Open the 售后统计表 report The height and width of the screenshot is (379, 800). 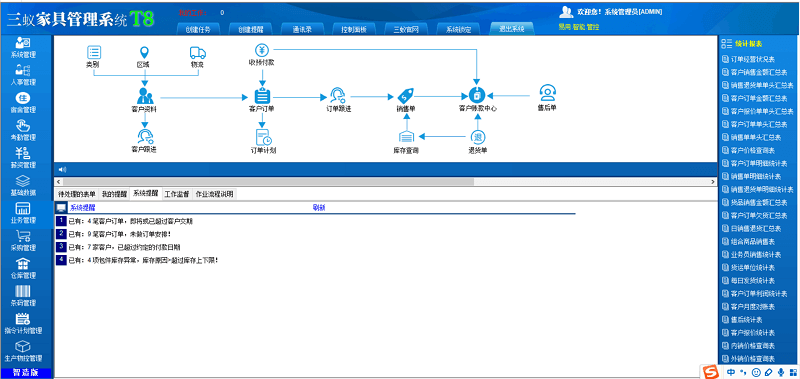(x=742, y=320)
